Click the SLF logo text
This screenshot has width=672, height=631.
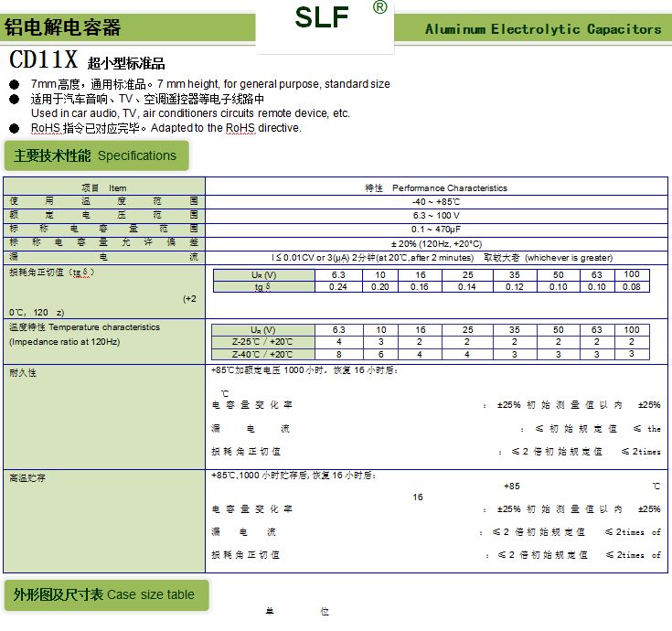point(322,17)
